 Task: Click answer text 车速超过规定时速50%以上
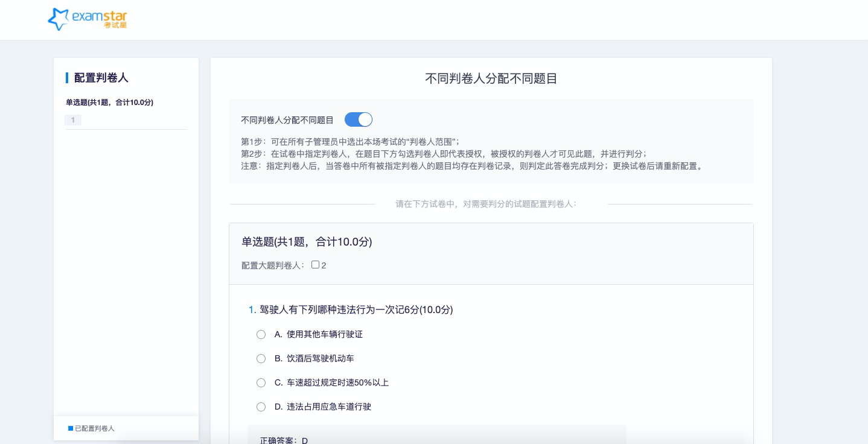pos(337,382)
